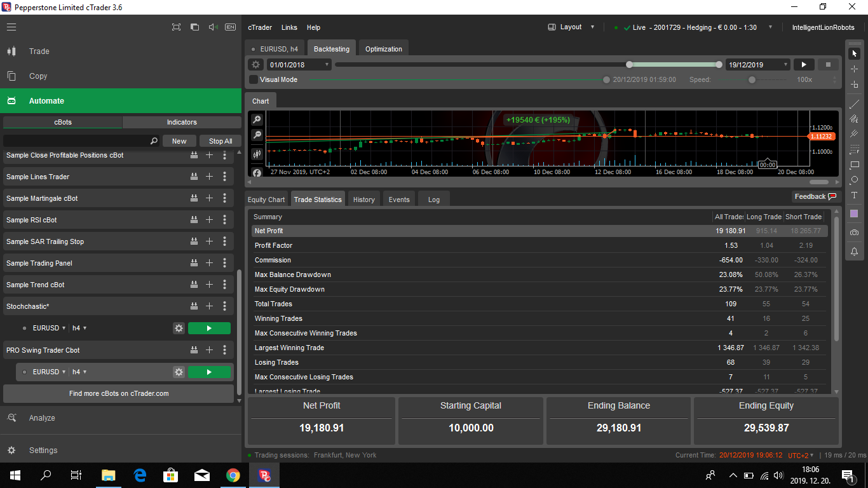Viewport: 868px width, 488px height.
Task: Open the backtesting start date picker
Action: point(298,64)
